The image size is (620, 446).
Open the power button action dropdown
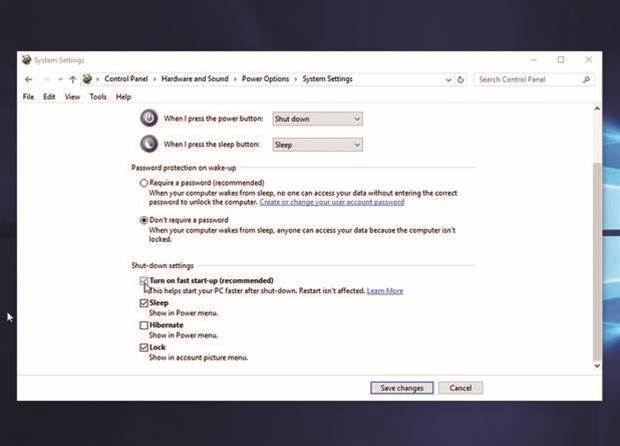click(x=317, y=119)
